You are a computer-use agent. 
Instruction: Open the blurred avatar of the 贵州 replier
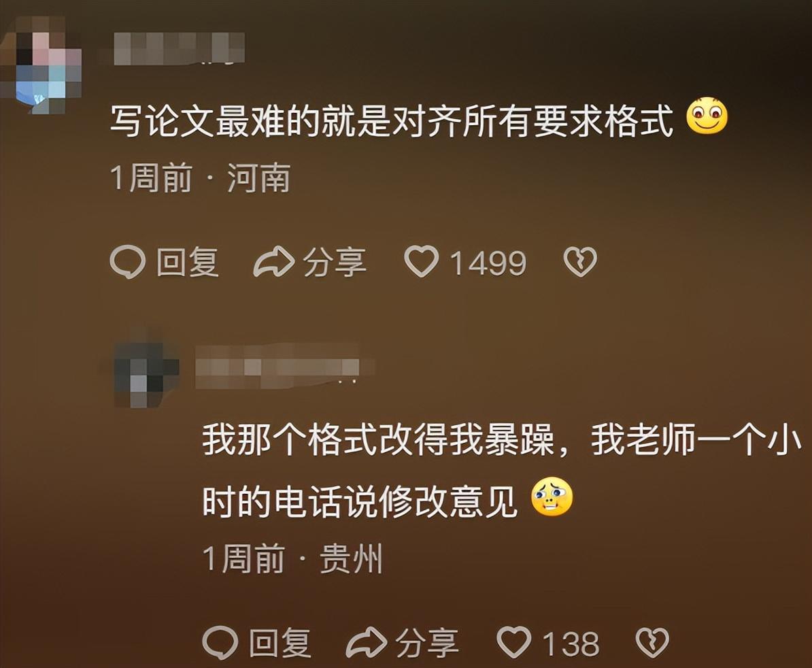click(146, 369)
